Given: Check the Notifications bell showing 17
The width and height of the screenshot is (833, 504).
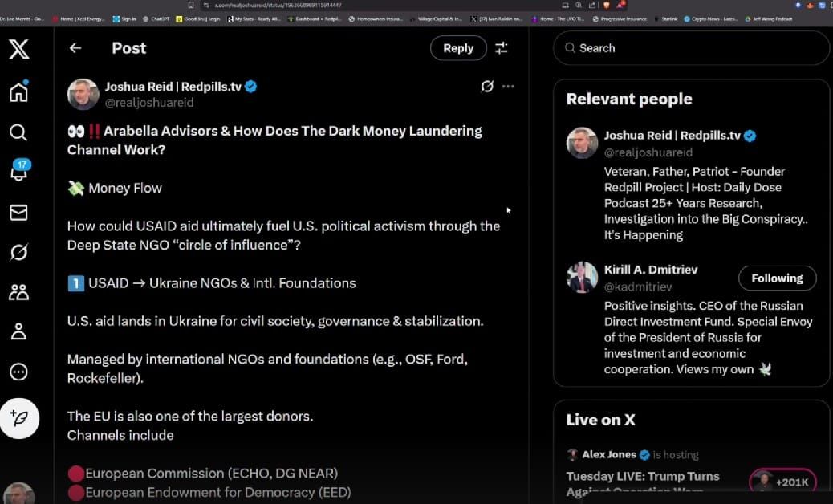Looking at the screenshot, I should [x=20, y=173].
